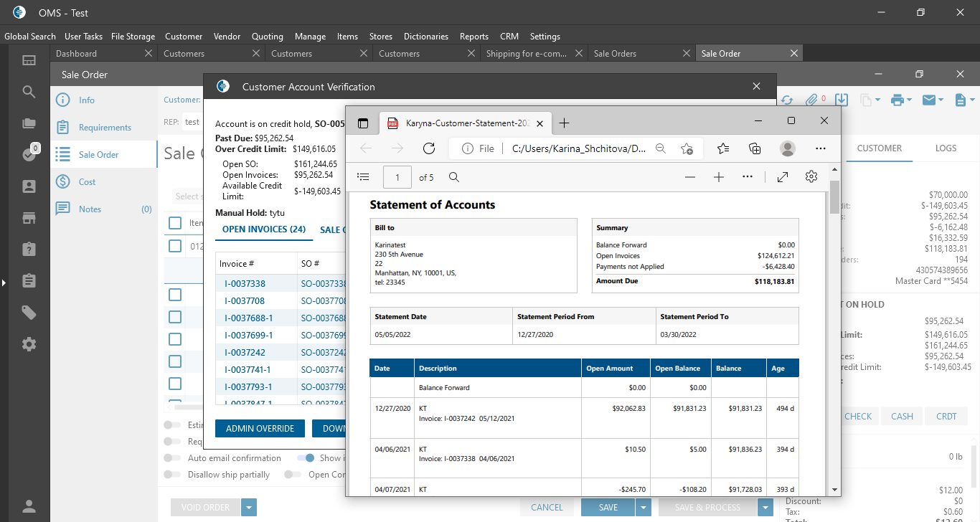Check the header checkbox in items table
980x522 pixels.
point(175,223)
